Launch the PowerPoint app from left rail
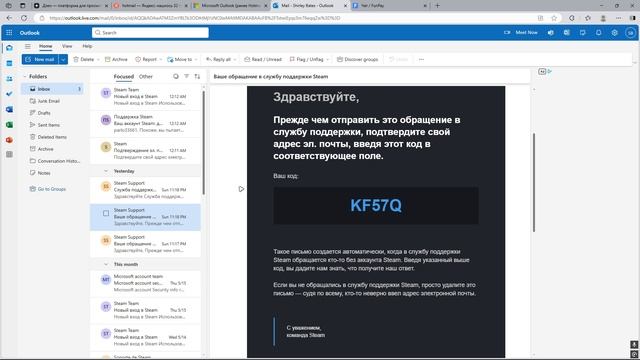Screen dimensions: 640x360 coord(9,140)
